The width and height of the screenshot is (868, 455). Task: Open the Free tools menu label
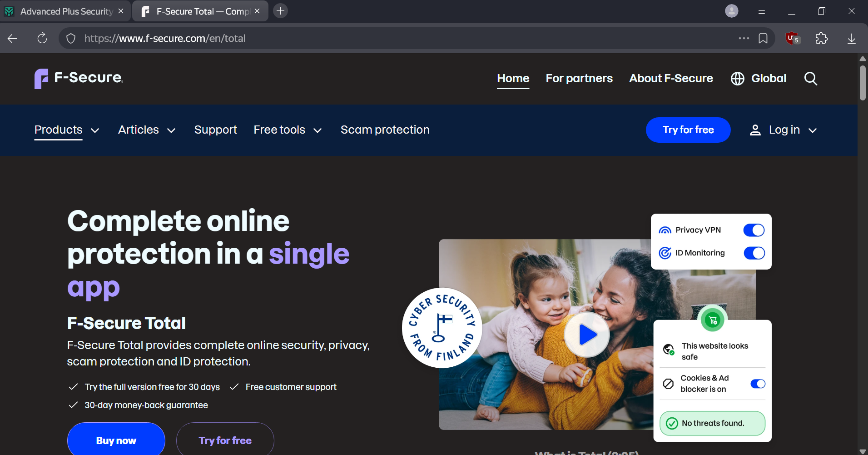(x=279, y=130)
